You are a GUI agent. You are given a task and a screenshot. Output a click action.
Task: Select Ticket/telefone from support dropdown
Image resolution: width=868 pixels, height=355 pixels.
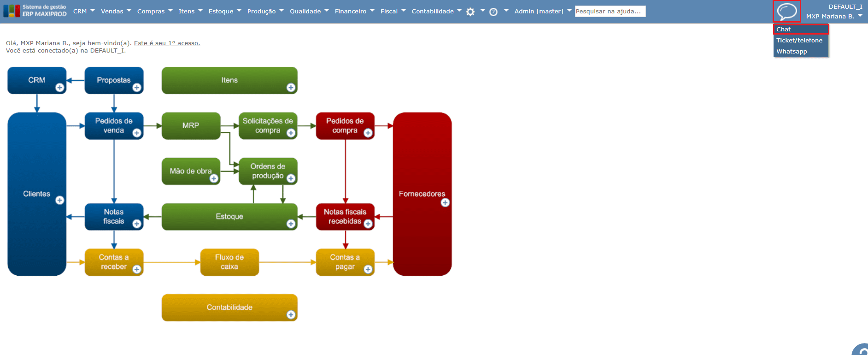coord(801,40)
